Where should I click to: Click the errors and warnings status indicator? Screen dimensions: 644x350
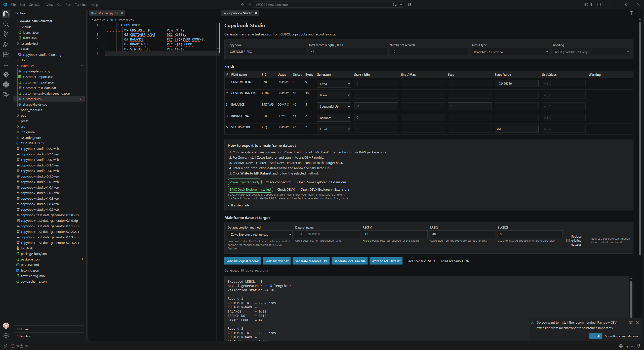[x=19, y=346]
